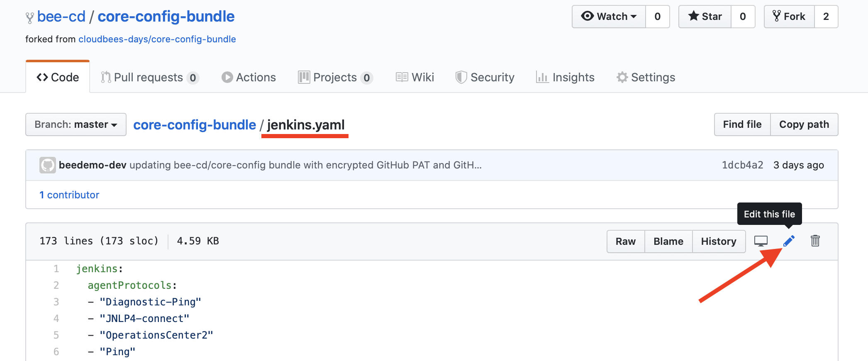Viewport: 868px width, 361px height.
Task: Fork the repository
Action: click(x=789, y=17)
